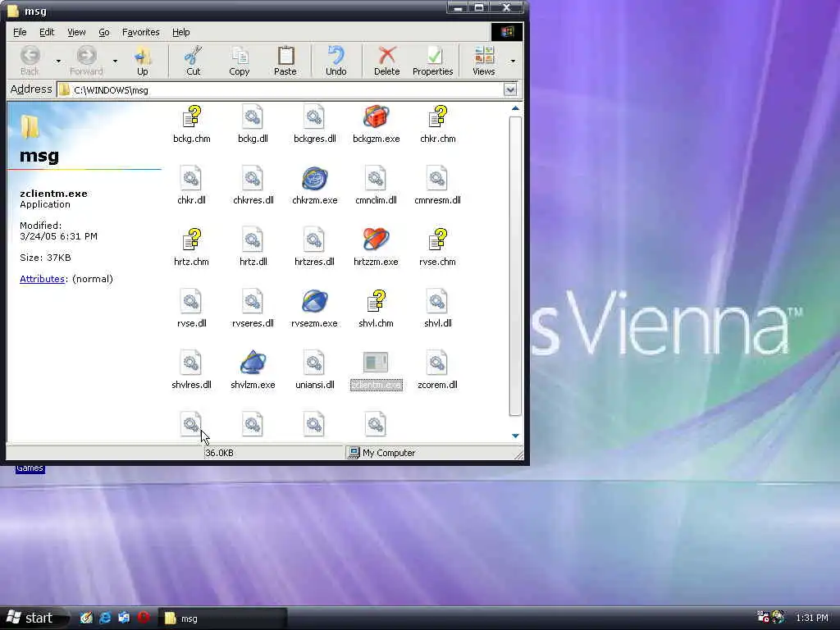This screenshot has height=630, width=840.
Task: Click the system tray clock
Action: [812, 619]
